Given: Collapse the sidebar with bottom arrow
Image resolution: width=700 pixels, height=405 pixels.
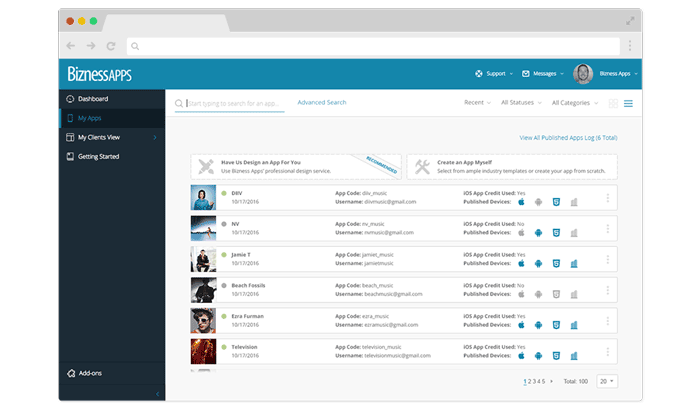Looking at the screenshot, I should coord(157,394).
